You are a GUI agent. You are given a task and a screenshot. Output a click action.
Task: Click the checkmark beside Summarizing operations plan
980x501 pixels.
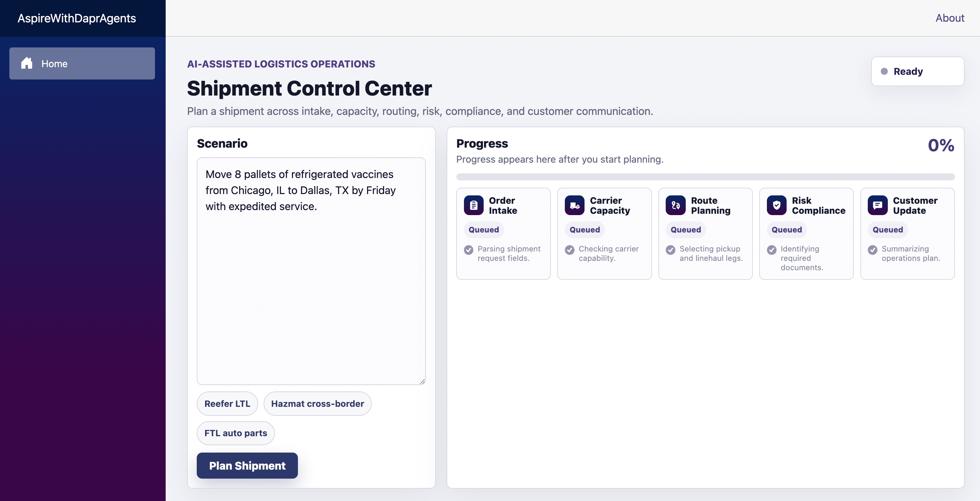click(873, 250)
